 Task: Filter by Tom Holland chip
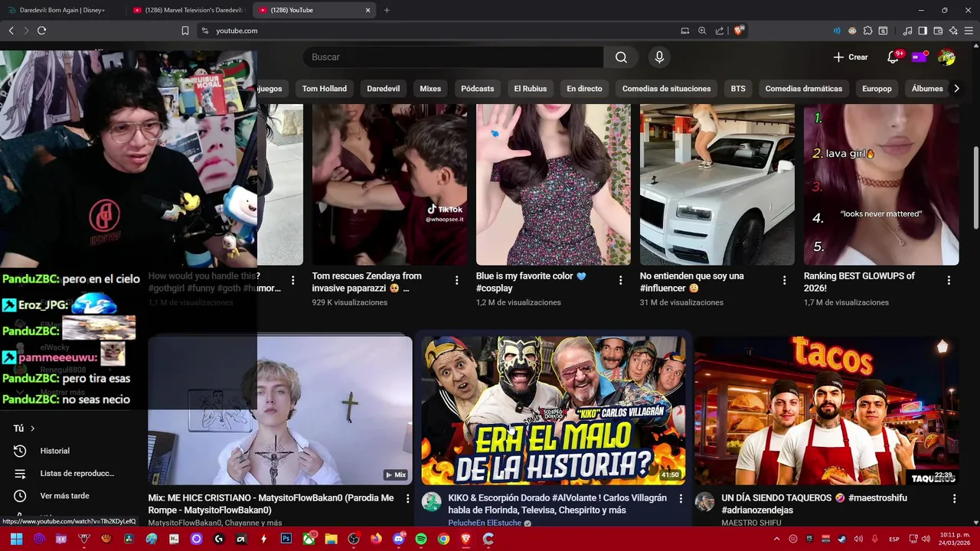(x=325, y=89)
